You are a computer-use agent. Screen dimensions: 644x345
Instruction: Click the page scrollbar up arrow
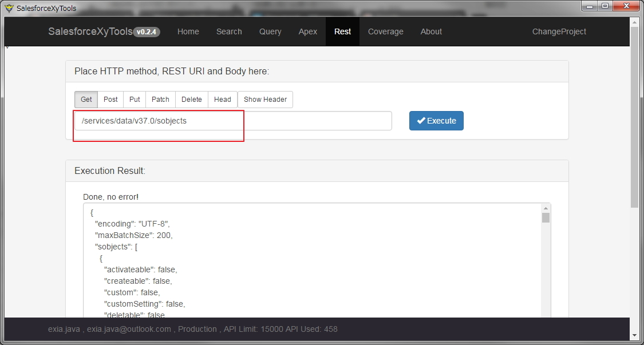tap(635, 21)
